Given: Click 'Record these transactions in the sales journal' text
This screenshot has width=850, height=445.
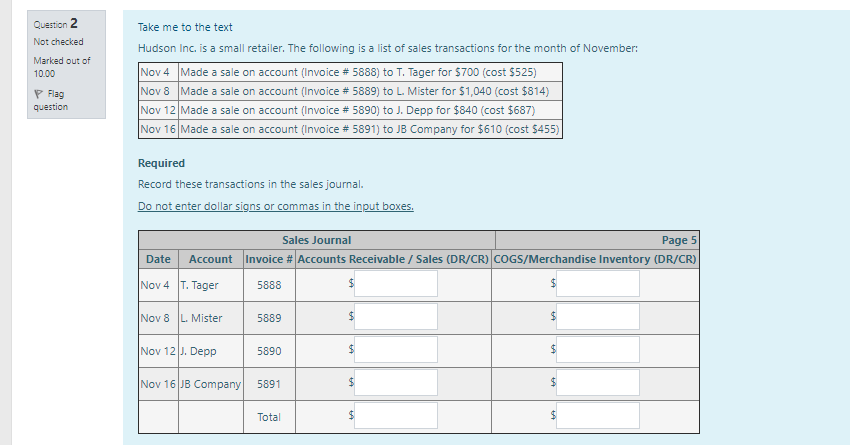Looking at the screenshot, I should 250,184.
